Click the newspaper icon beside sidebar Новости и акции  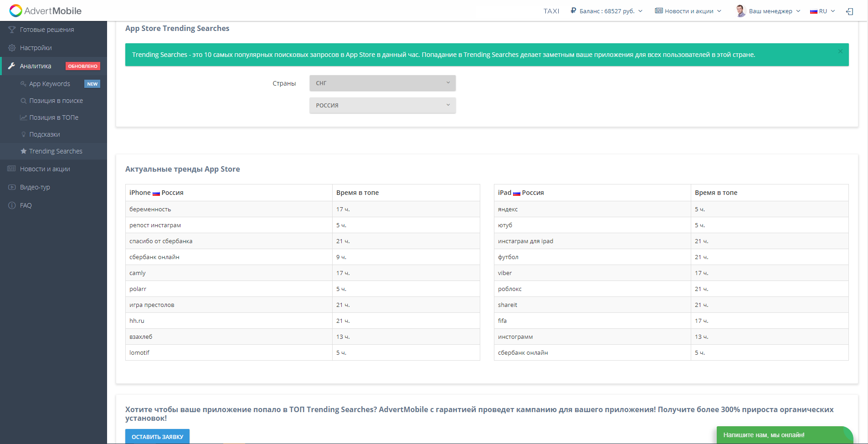click(12, 169)
